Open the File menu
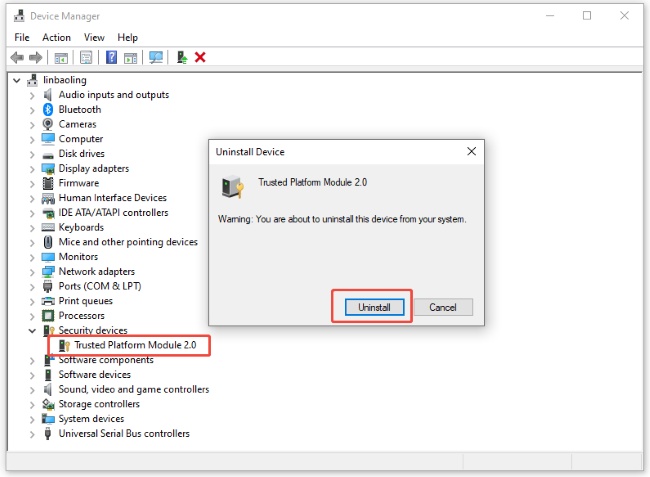 coord(22,38)
